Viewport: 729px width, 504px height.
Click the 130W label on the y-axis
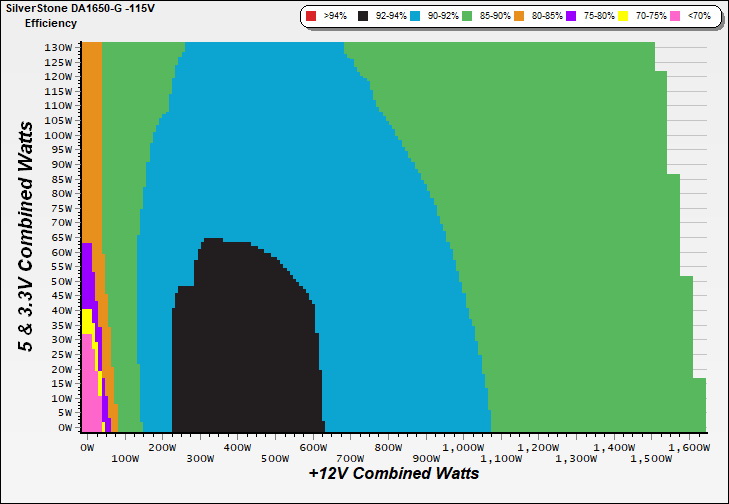coord(59,47)
